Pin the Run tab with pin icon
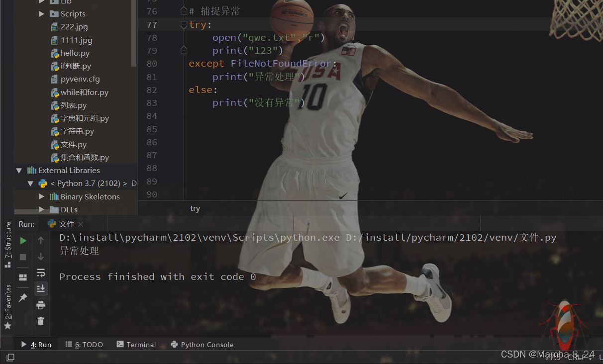This screenshot has width=603, height=364. (23, 298)
